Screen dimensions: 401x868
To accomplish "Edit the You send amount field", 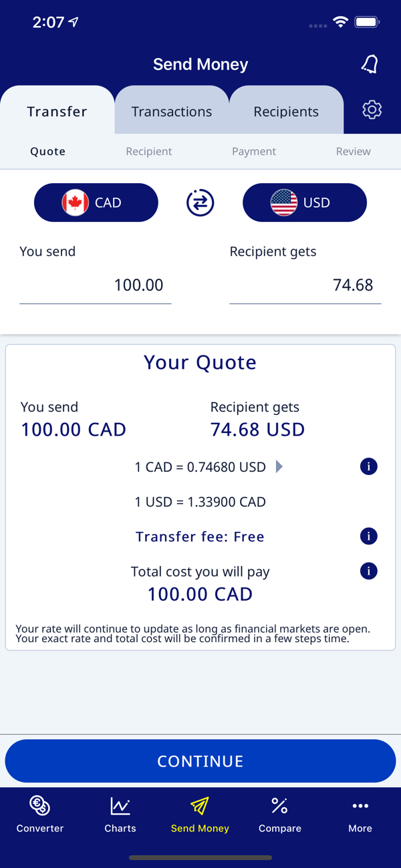I will click(96, 285).
